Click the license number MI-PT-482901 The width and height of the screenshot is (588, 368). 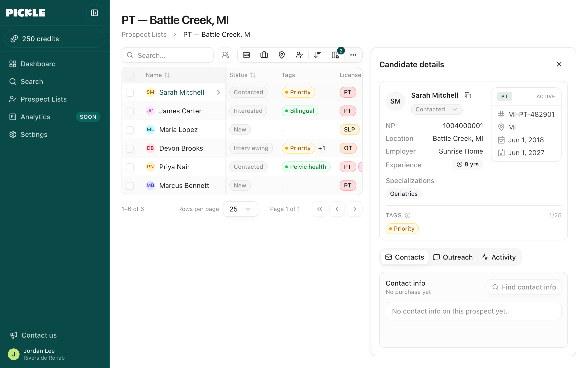coord(531,114)
